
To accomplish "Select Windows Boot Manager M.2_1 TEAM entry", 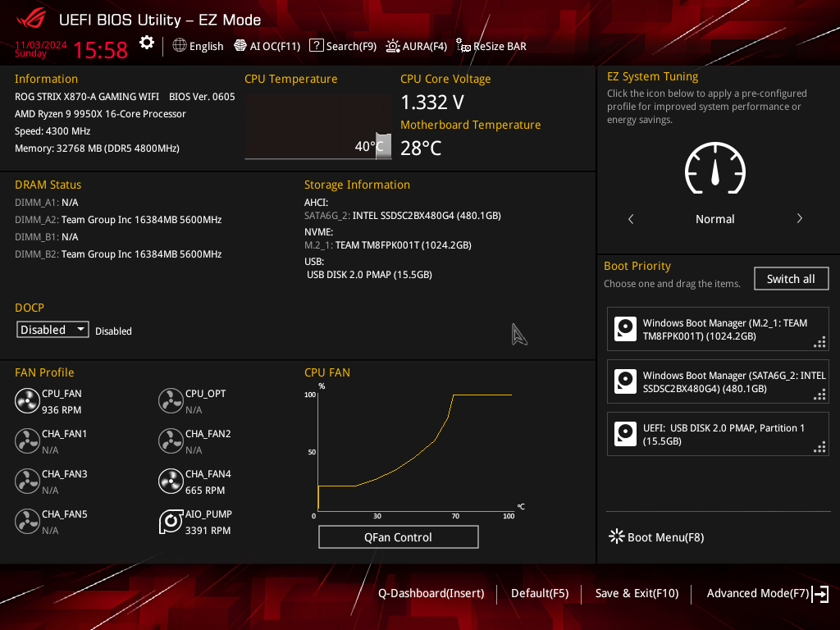I will (718, 329).
